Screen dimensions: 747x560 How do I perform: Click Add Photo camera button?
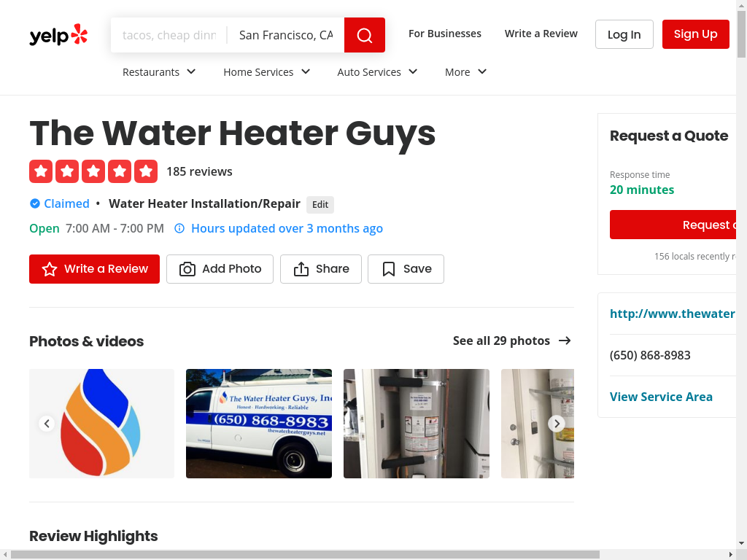coord(220,269)
